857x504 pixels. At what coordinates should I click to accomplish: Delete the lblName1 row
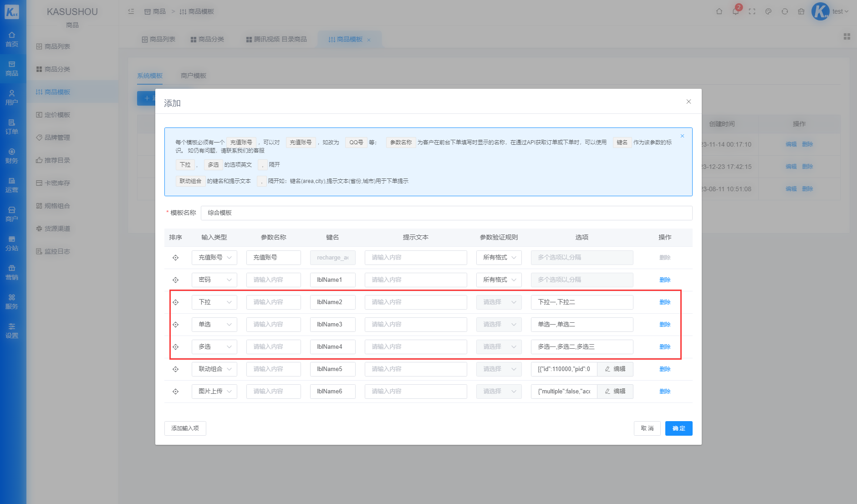pos(665,280)
